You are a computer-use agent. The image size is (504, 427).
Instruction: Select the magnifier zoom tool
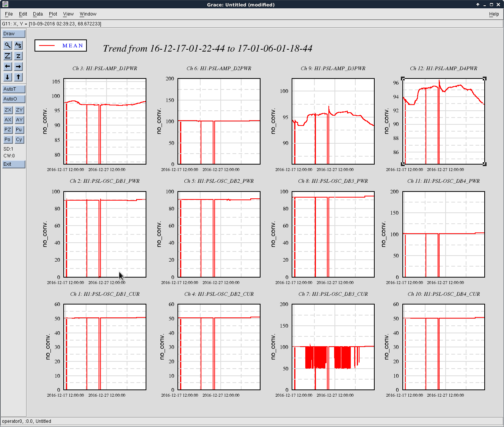[x=8, y=45]
